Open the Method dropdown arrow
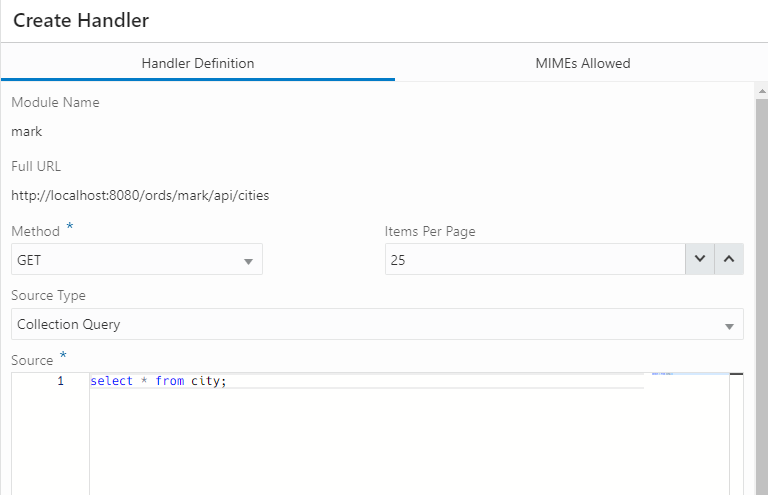This screenshot has height=495, width=768. click(248, 261)
